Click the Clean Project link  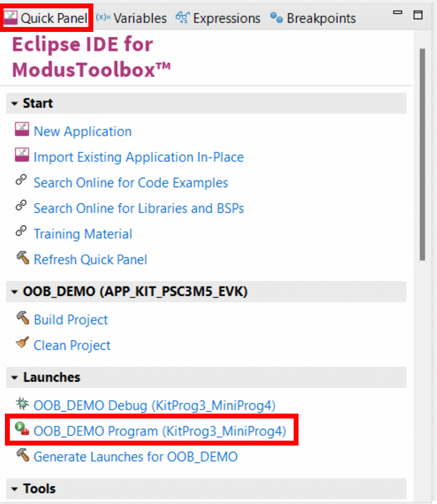click(x=72, y=345)
